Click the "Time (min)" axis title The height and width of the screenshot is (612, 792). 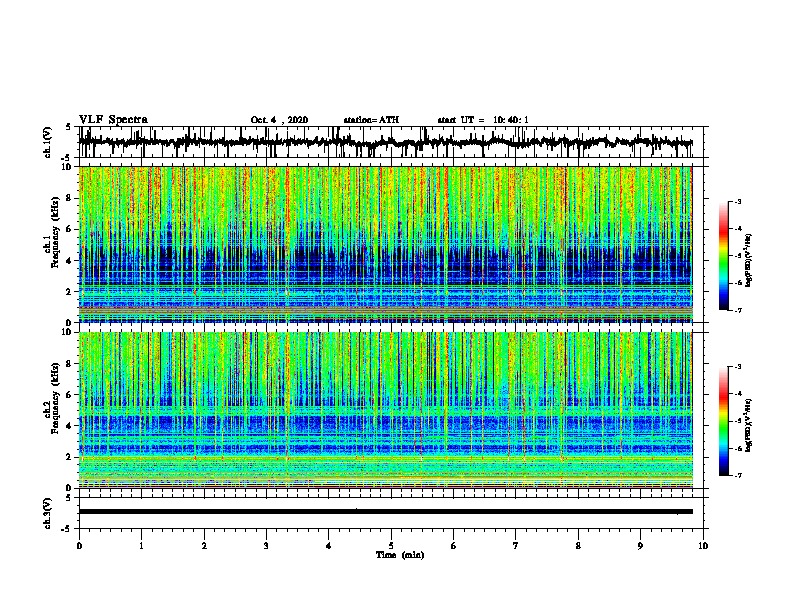pos(400,555)
